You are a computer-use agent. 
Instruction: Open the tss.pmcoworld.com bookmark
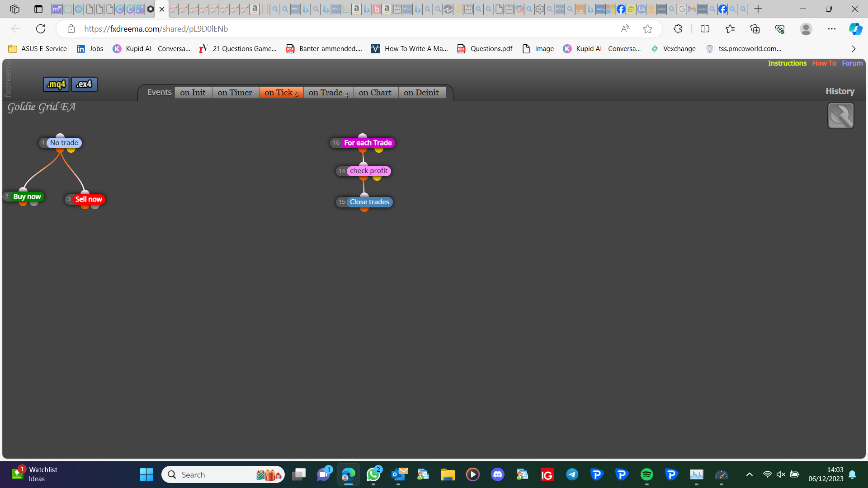pyautogui.click(x=744, y=49)
